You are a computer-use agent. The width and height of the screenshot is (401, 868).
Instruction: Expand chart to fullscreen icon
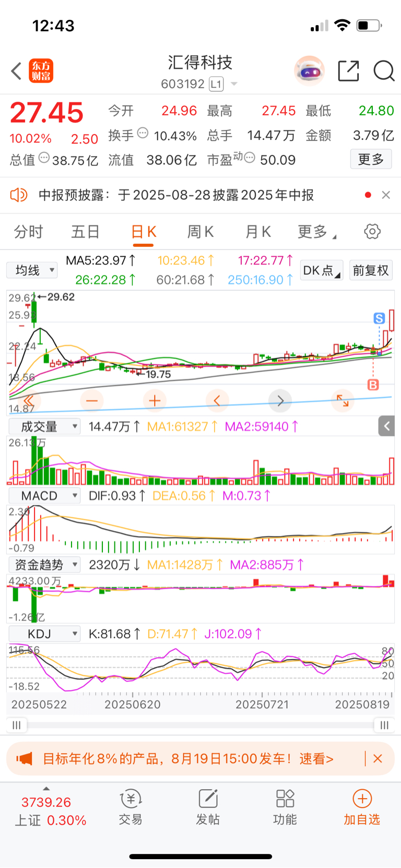[343, 401]
